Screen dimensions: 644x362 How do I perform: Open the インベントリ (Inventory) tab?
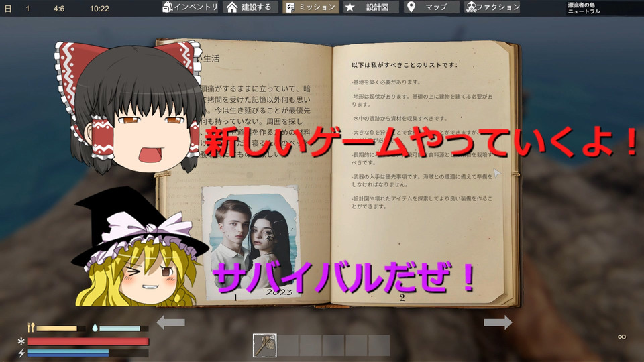pyautogui.click(x=190, y=7)
